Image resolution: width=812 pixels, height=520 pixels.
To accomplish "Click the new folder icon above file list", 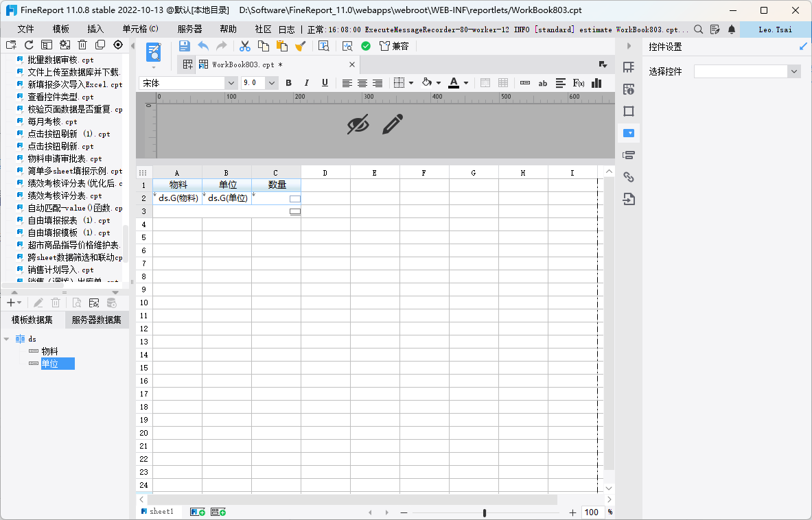I will point(11,45).
